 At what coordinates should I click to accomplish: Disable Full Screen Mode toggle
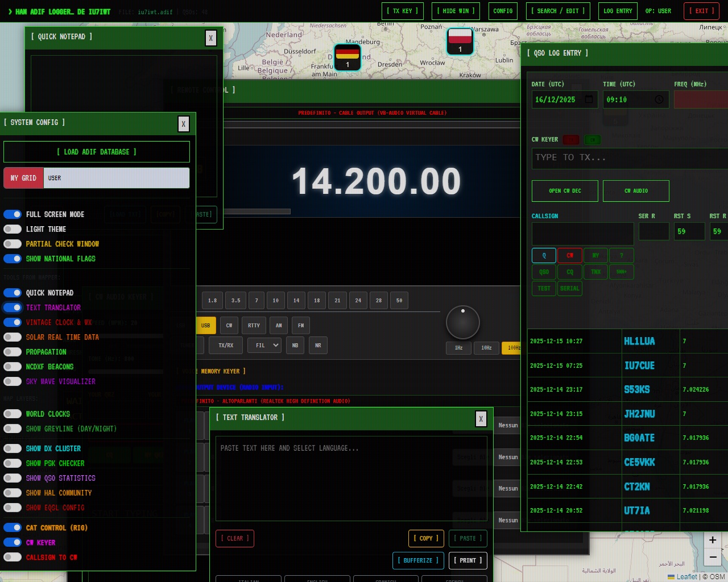click(13, 214)
